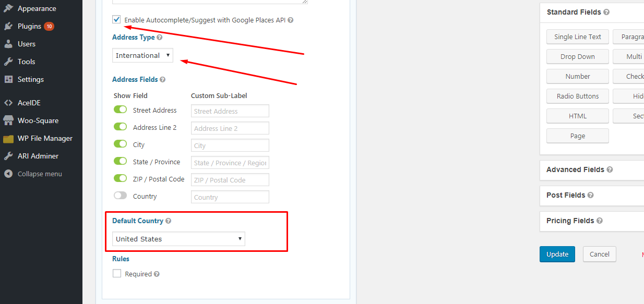Click the blue Update button

557,254
